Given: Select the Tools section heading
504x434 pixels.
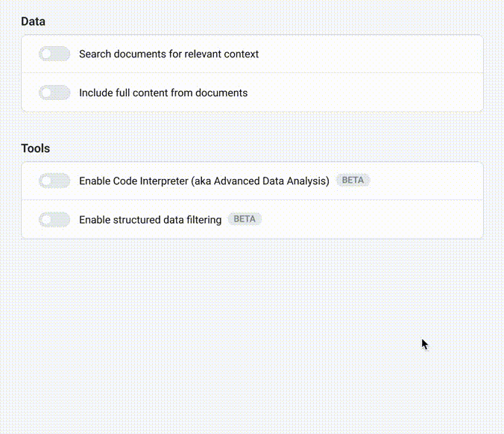Looking at the screenshot, I should [x=35, y=148].
